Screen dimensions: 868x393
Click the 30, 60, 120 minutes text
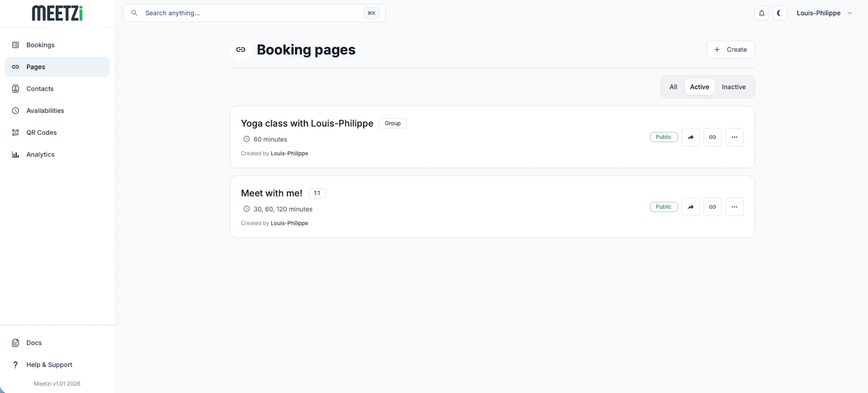tap(283, 209)
